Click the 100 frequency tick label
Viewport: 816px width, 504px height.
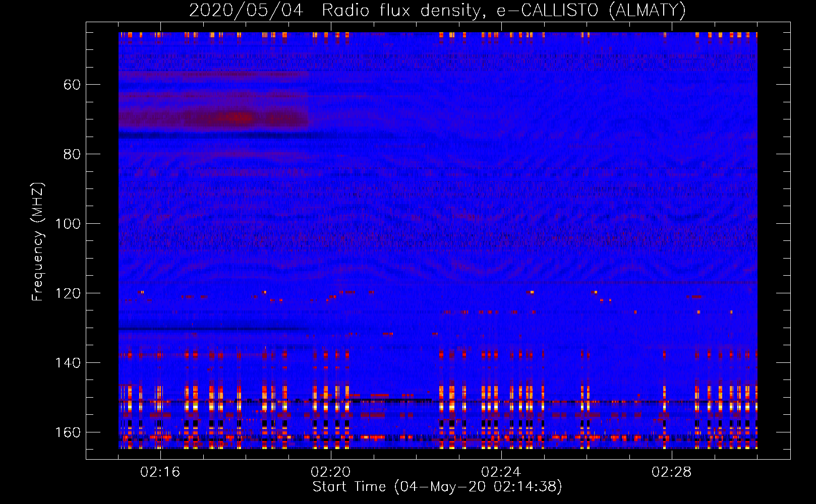68,224
